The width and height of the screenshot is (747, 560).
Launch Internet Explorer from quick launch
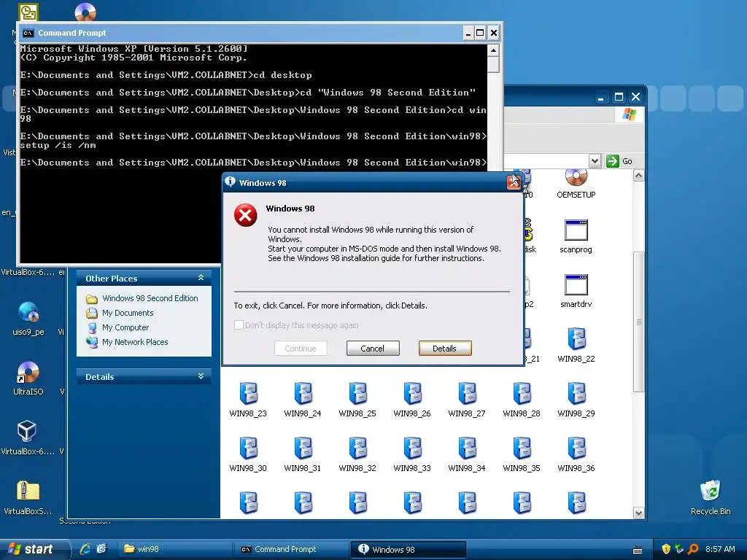[x=85, y=549]
